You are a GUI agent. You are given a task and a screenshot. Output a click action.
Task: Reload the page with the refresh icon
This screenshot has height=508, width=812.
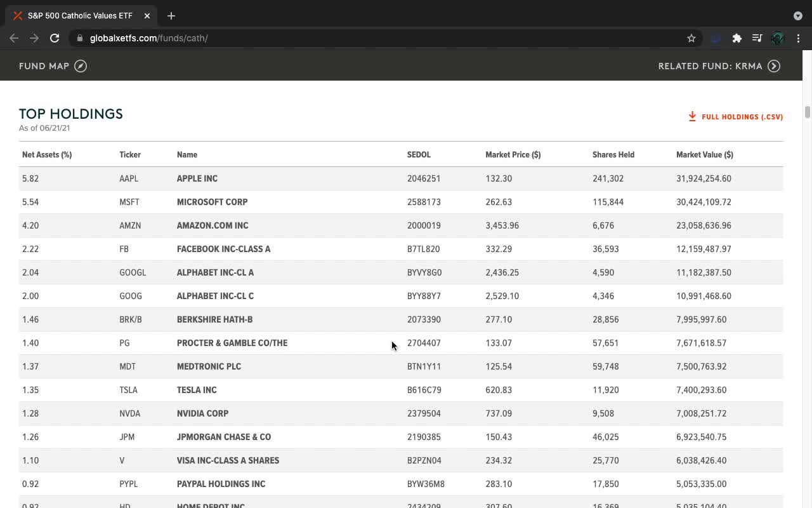click(55, 38)
